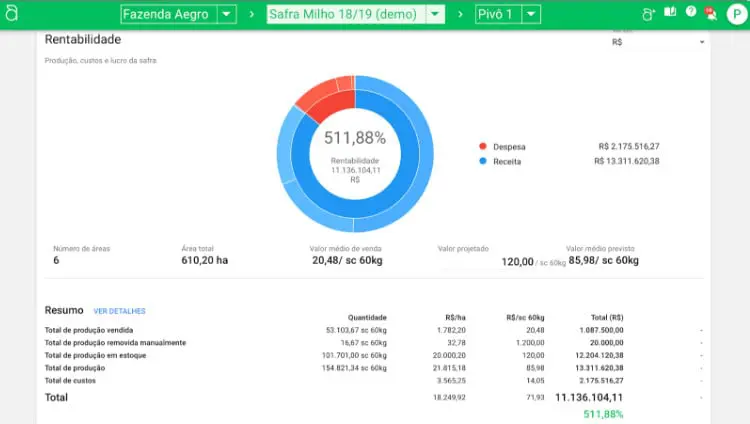Click the 511,88% center of the donut chart
The height and width of the screenshot is (424, 750).
(x=354, y=138)
